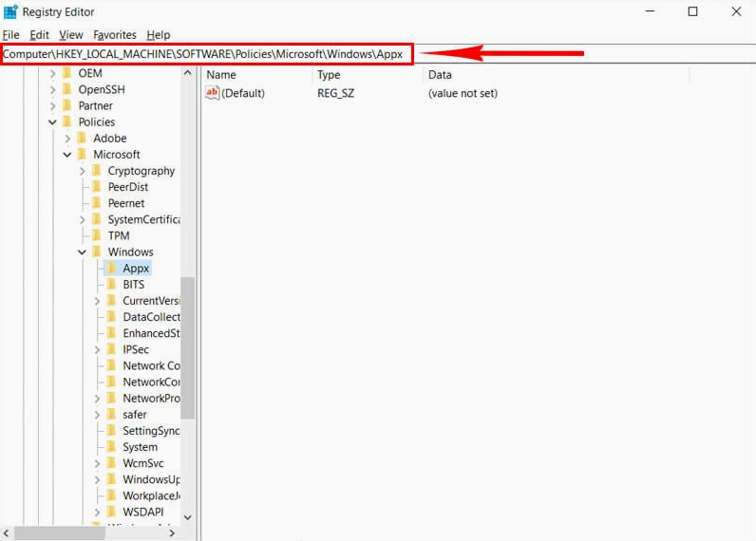This screenshot has height=541, width=756.
Task: Click the tree scroll down arrow
Action: pos(187,517)
